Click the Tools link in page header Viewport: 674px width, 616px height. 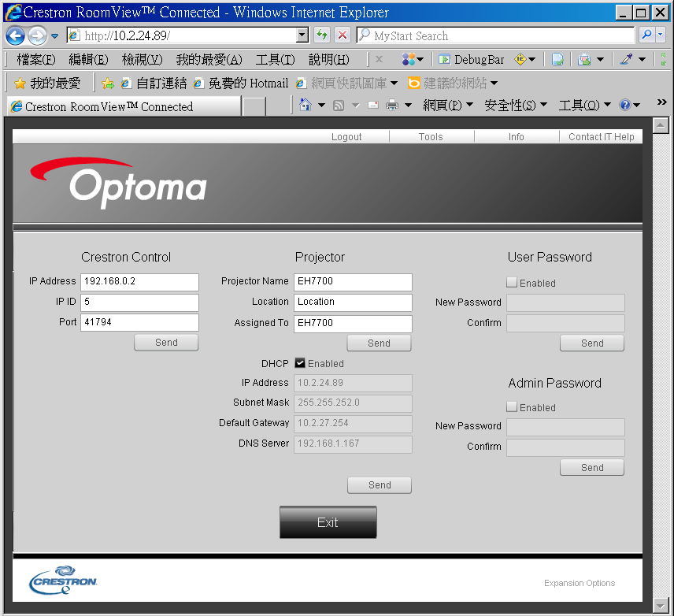coord(431,137)
